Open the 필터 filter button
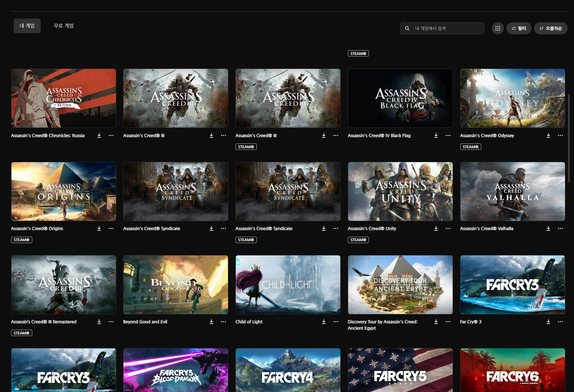This screenshot has width=574, height=392. 519,28
